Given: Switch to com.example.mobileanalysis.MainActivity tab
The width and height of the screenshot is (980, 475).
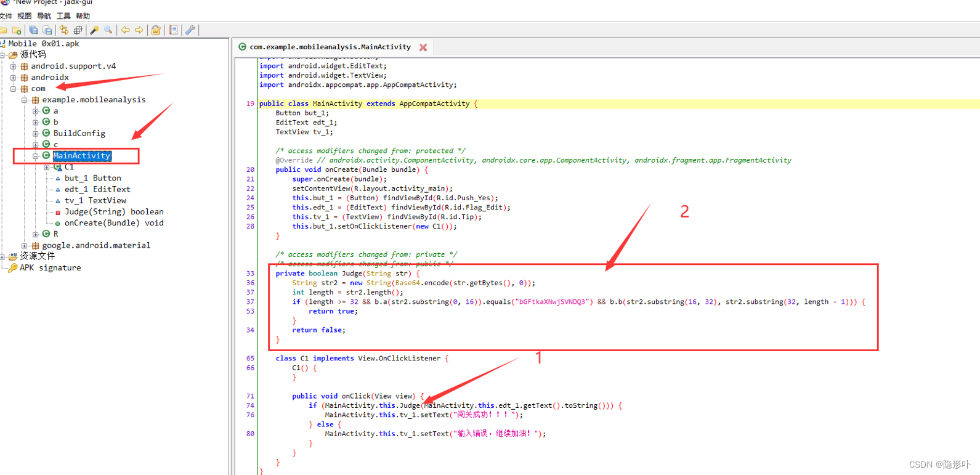Looking at the screenshot, I should click(330, 47).
